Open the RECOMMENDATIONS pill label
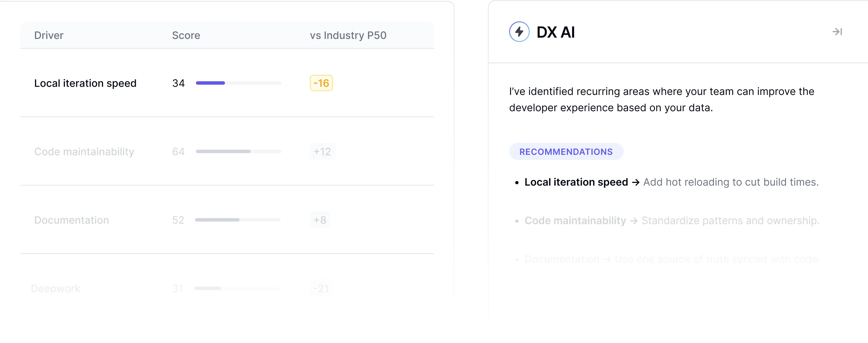Image resolution: width=868 pixels, height=343 pixels. tap(566, 152)
